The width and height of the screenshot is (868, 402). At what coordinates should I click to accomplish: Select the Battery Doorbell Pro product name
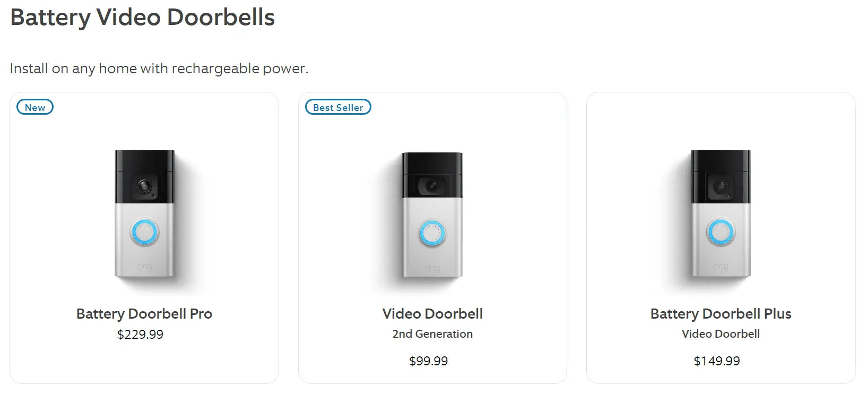click(144, 313)
